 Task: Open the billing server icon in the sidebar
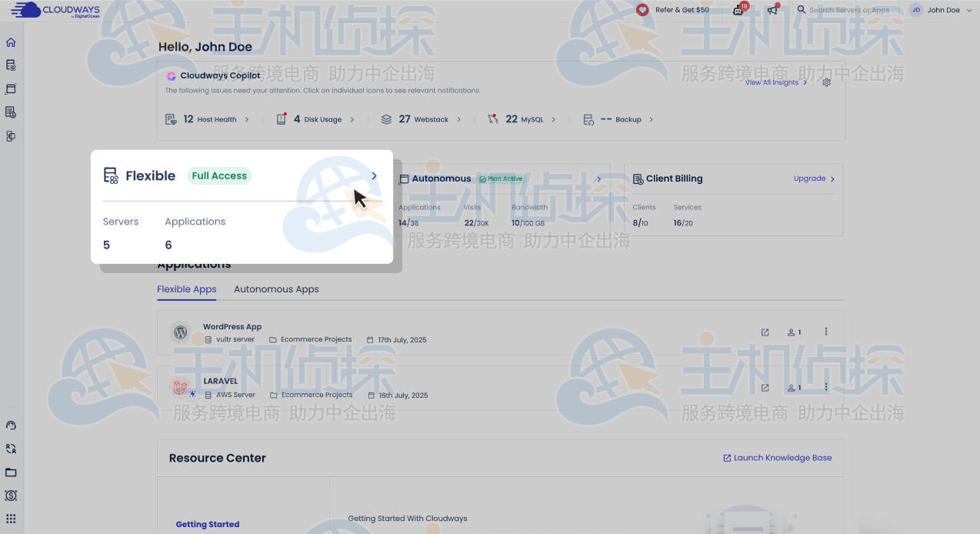click(x=11, y=112)
